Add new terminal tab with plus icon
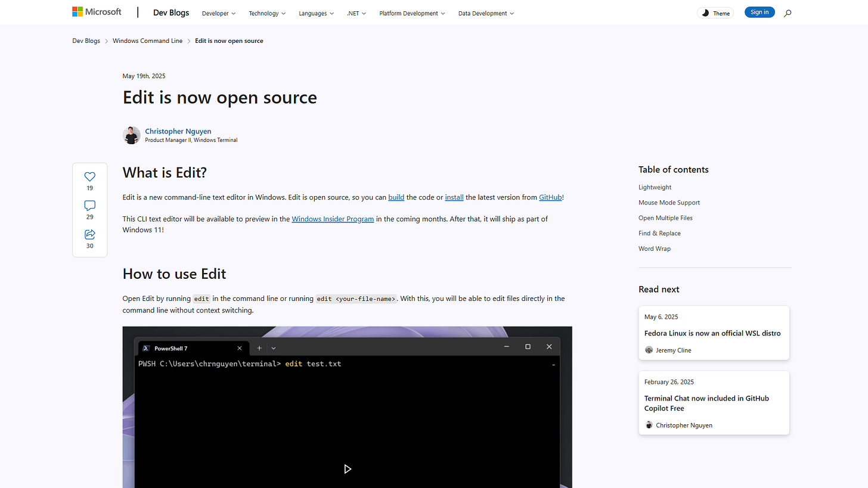The height and width of the screenshot is (488, 868). (259, 348)
